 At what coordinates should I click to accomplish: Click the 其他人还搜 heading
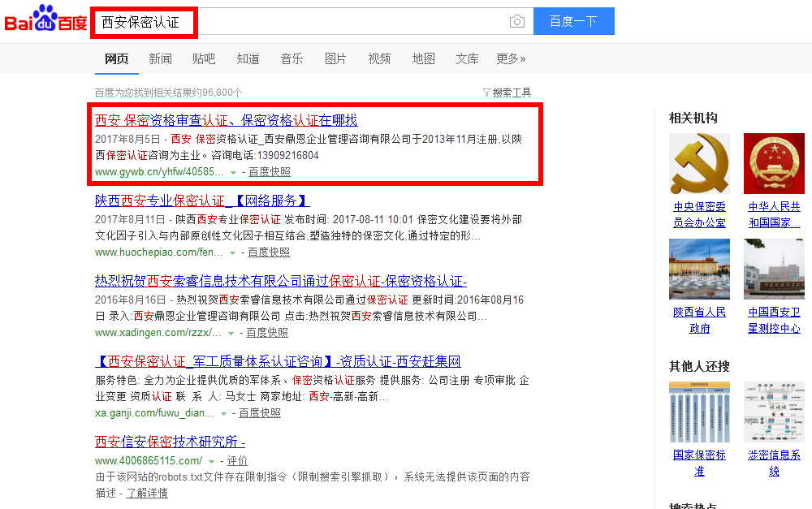point(699,367)
